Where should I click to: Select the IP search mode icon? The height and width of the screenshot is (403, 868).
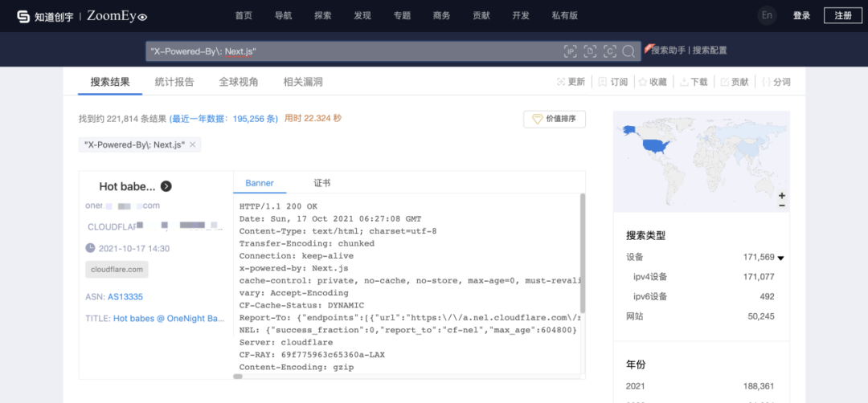pyautogui.click(x=570, y=51)
